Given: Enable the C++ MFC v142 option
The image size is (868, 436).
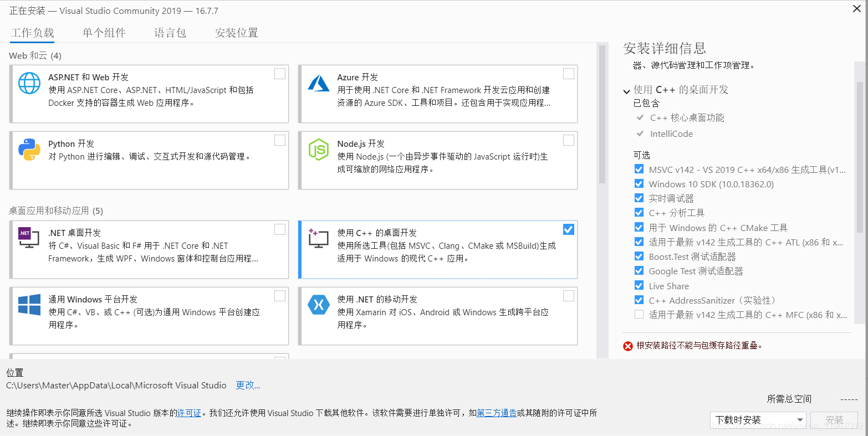Looking at the screenshot, I should [x=639, y=314].
